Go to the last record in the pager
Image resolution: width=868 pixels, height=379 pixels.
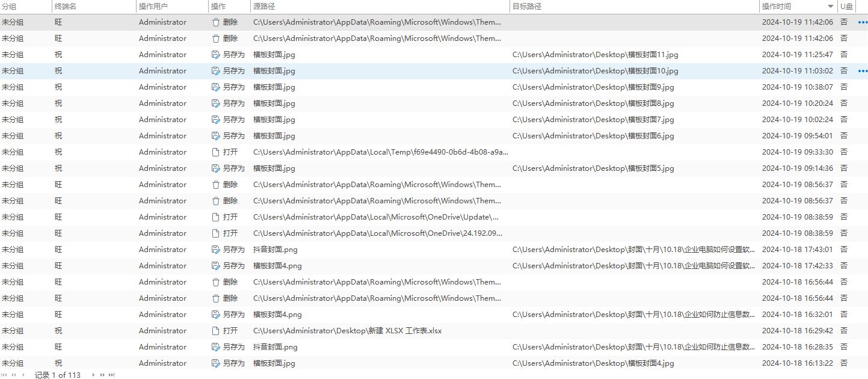click(x=111, y=375)
